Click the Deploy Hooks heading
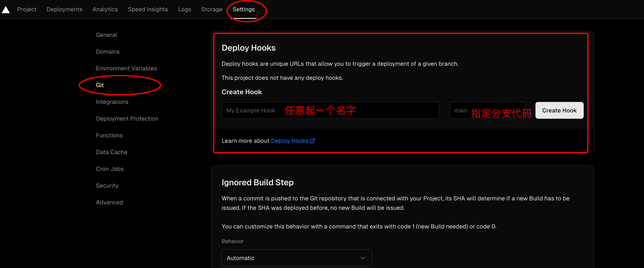Image resolution: width=644 pixels, height=268 pixels. click(248, 48)
